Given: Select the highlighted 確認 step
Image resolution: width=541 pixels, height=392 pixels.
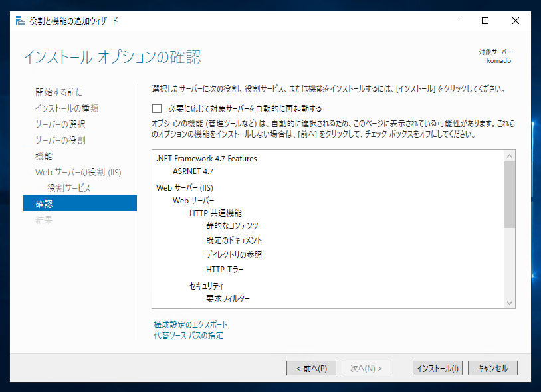Looking at the screenshot, I should pyautogui.click(x=80, y=203).
